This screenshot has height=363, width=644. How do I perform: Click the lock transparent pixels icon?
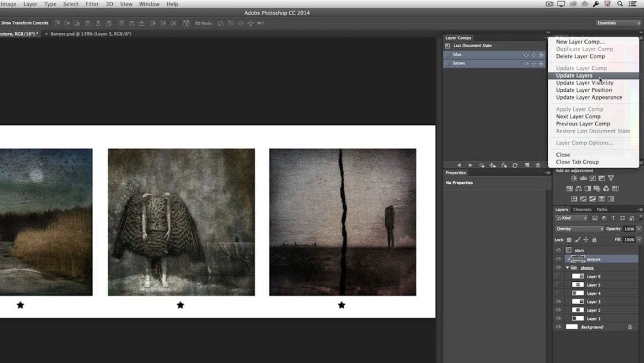(x=568, y=239)
